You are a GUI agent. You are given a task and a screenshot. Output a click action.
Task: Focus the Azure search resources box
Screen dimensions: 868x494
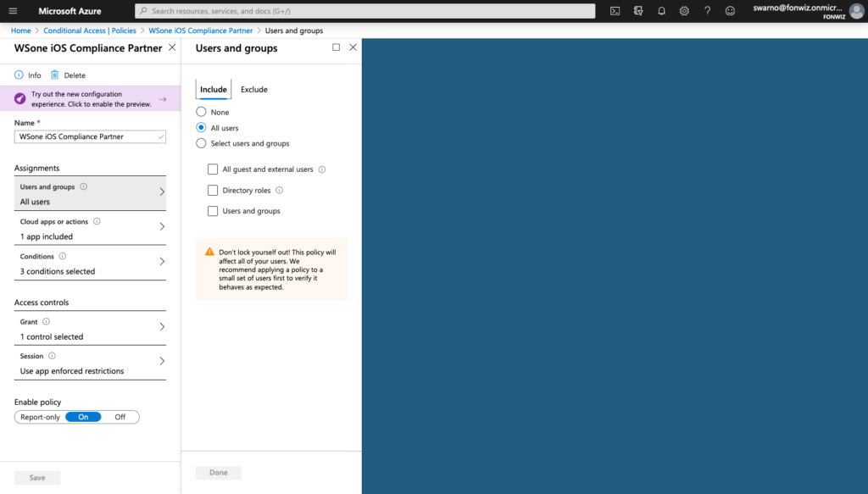(365, 11)
